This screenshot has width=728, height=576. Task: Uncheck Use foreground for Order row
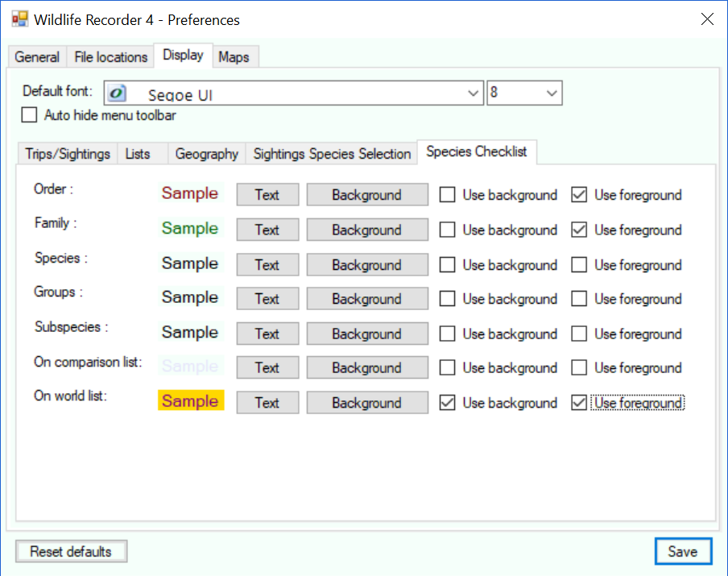pyautogui.click(x=578, y=195)
